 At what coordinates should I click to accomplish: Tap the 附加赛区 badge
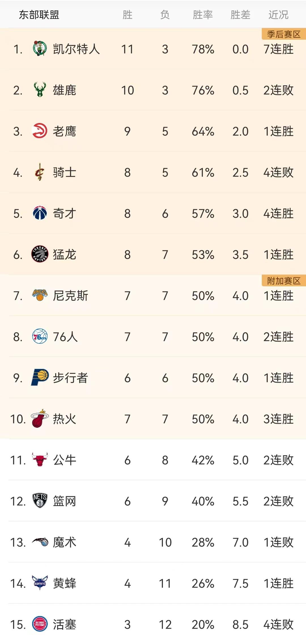[284, 281]
